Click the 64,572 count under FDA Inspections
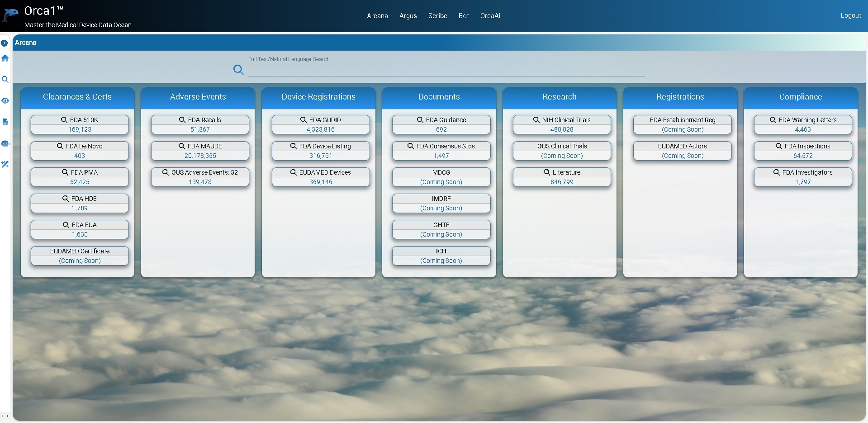This screenshot has width=868, height=423. (803, 156)
